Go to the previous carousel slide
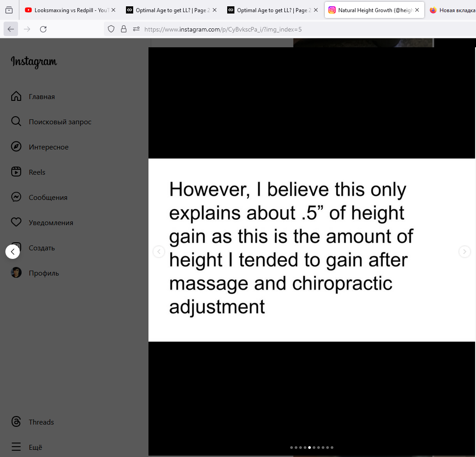Viewport: 476px width, 457px height. pos(159,252)
